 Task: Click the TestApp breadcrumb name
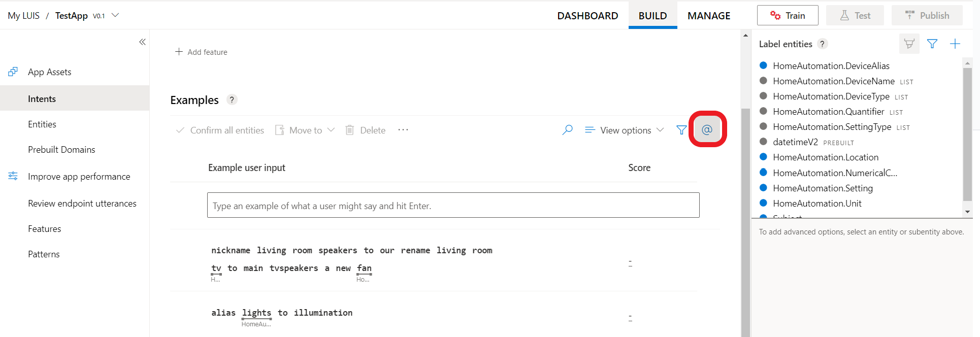pos(71,16)
